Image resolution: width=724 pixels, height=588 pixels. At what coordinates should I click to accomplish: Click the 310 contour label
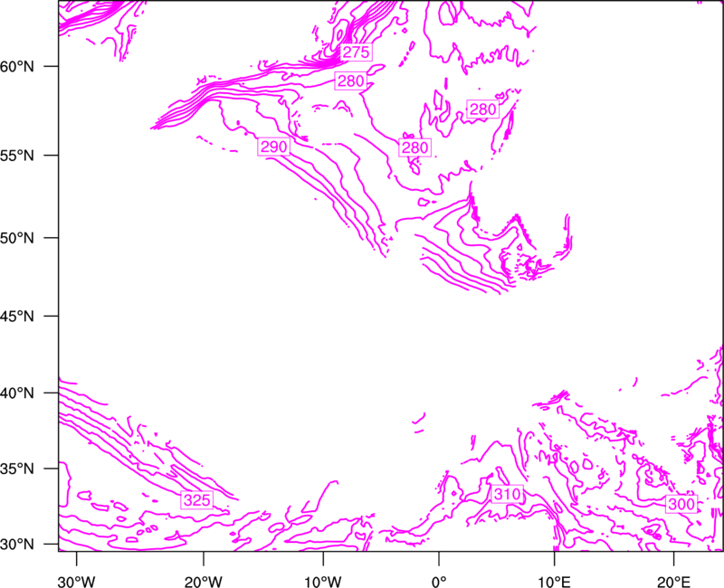(507, 494)
